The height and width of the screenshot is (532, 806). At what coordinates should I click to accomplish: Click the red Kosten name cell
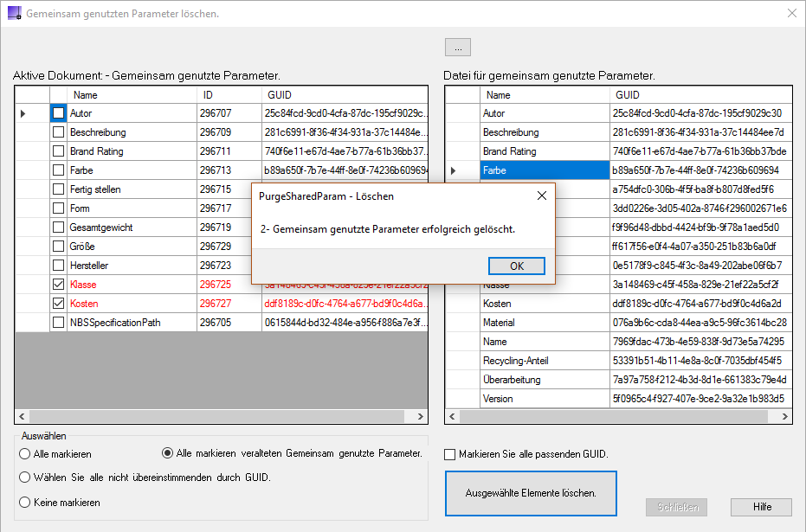point(132,303)
